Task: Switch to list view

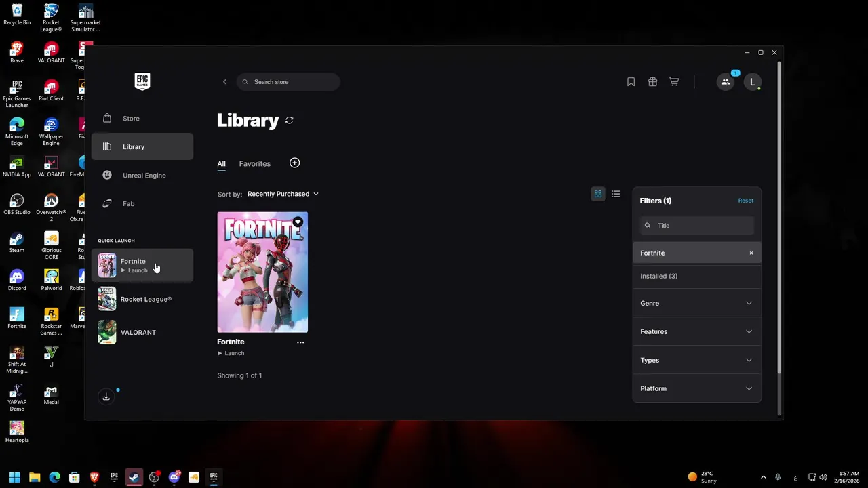Action: click(616, 194)
